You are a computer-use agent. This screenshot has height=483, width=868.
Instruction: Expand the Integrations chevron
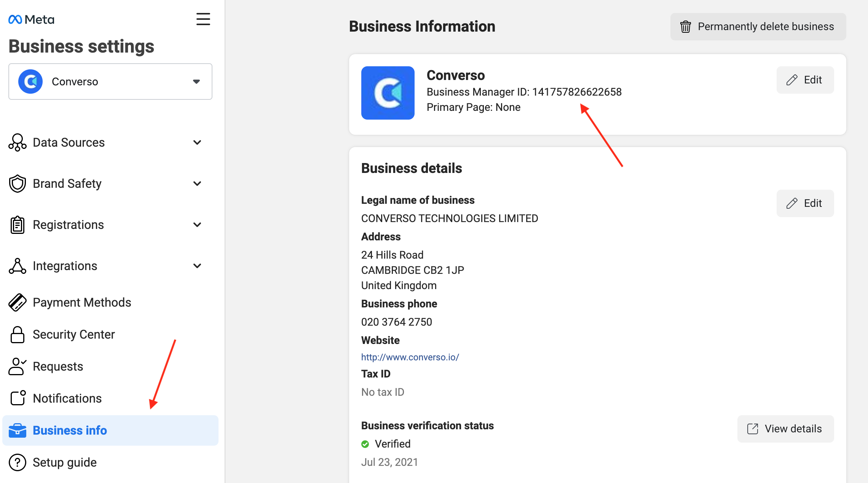tap(197, 266)
